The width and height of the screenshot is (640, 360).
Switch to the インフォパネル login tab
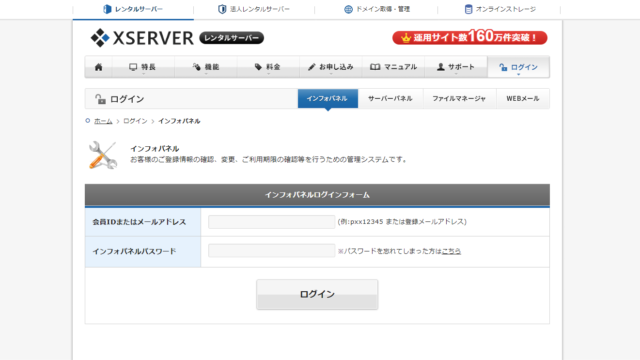coord(328,98)
